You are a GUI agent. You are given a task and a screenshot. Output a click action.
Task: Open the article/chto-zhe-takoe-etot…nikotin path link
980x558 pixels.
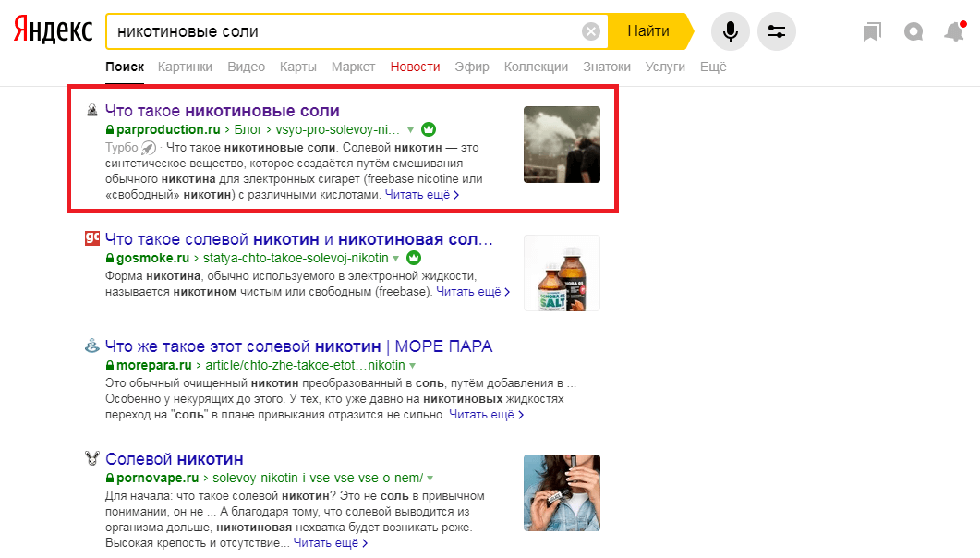coord(305,365)
